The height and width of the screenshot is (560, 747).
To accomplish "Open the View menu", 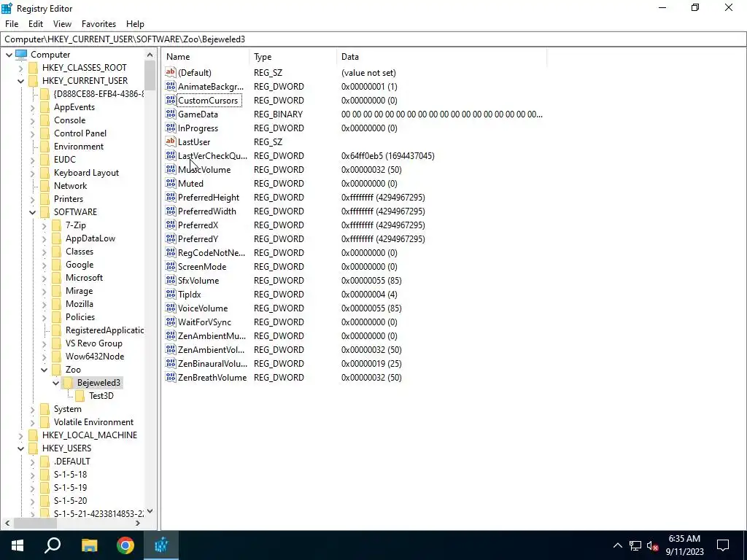I will [x=62, y=24].
